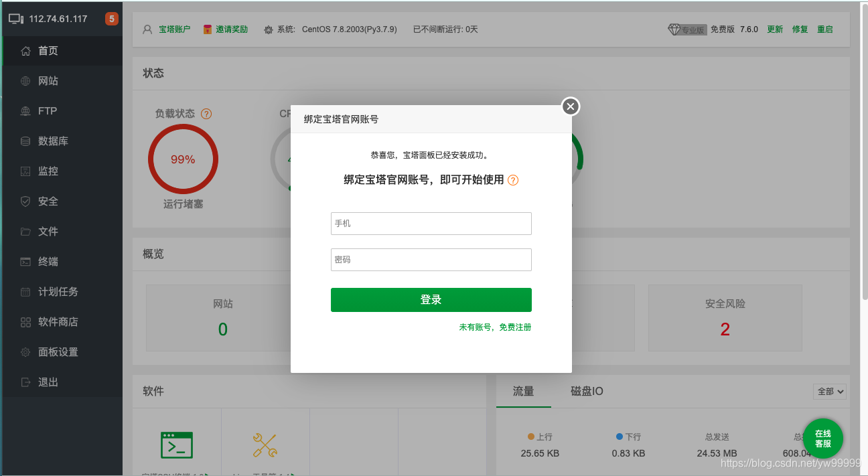
Task: Click the 修复 repair link
Action: pos(800,29)
